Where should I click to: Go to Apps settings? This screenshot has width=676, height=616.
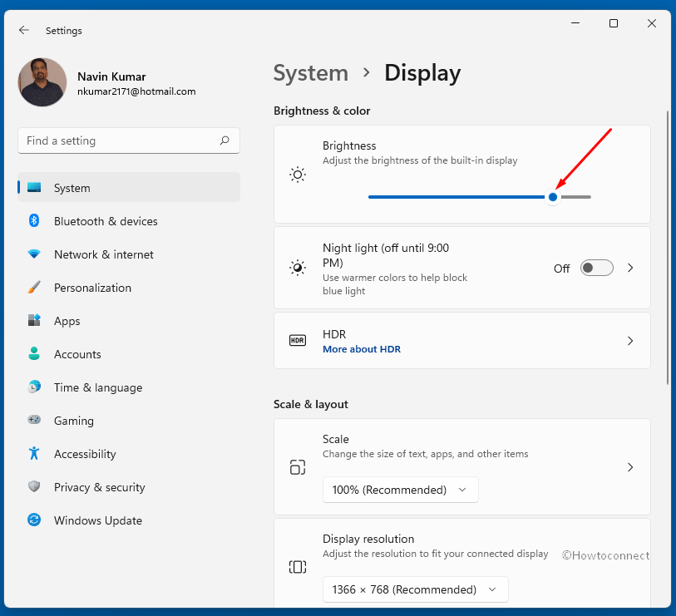pos(129,320)
